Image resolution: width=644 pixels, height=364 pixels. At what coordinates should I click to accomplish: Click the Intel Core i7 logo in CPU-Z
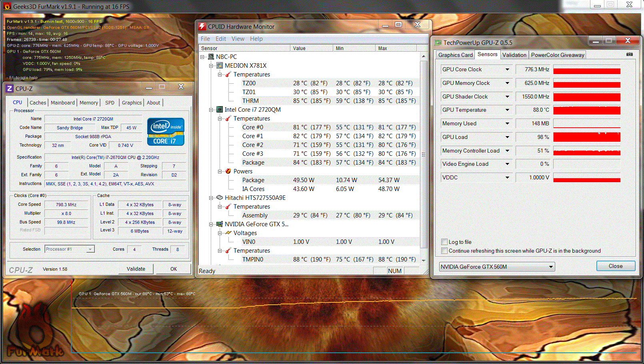pos(166,131)
